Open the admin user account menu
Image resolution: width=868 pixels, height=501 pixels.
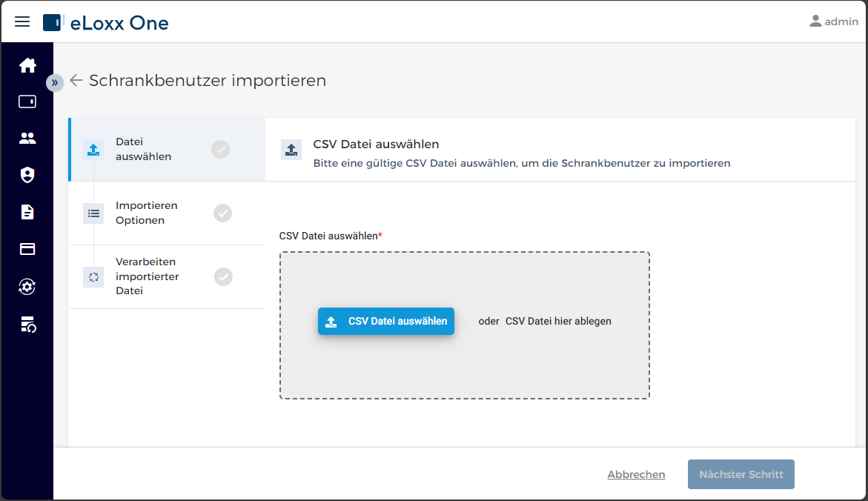coord(833,21)
